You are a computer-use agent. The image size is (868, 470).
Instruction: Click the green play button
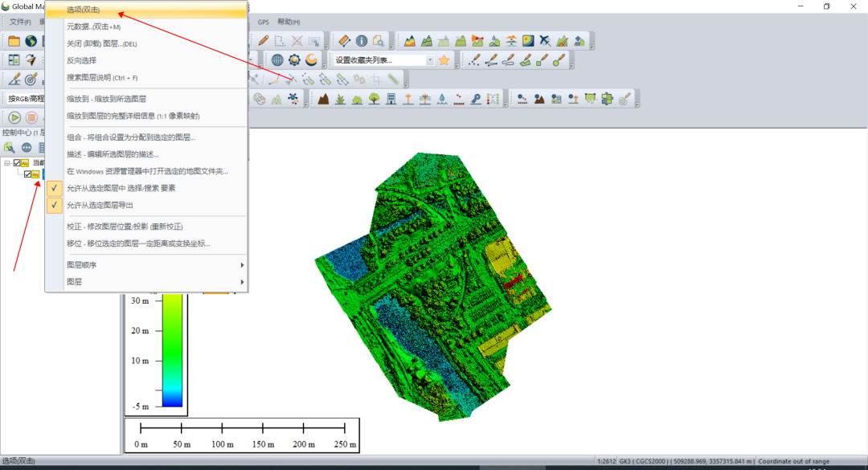click(x=14, y=117)
